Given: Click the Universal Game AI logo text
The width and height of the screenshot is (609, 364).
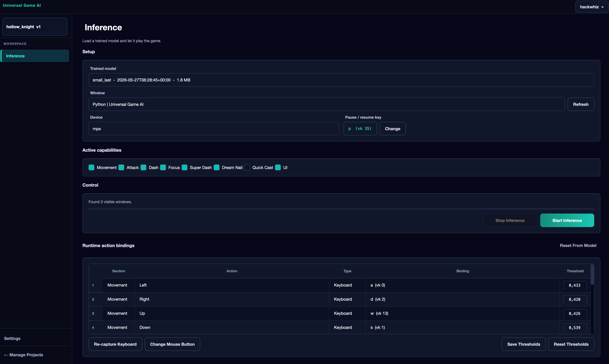Looking at the screenshot, I should point(22,5).
